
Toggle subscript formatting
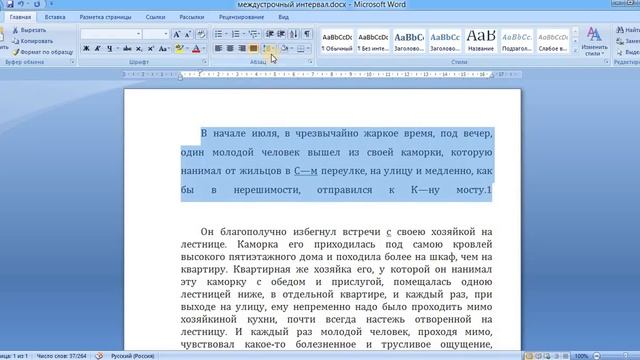139,49
